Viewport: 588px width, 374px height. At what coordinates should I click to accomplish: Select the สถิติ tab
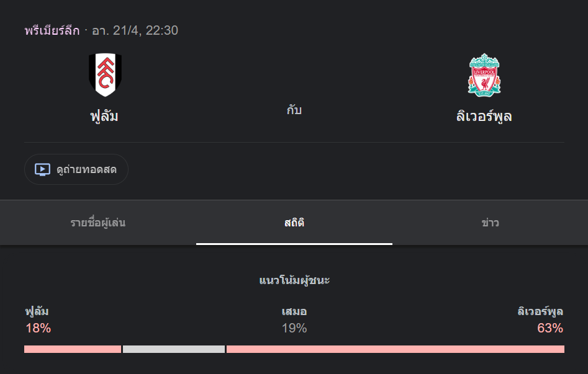(294, 223)
